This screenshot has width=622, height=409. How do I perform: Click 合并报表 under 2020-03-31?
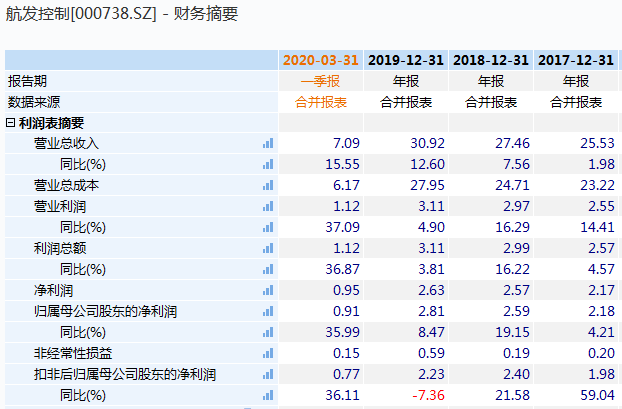[321, 102]
